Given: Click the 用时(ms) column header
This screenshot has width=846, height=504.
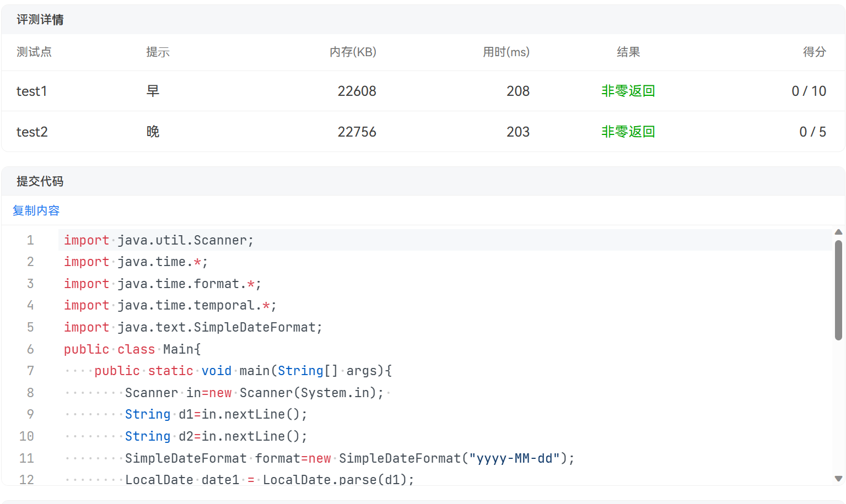Looking at the screenshot, I should coord(506,52).
